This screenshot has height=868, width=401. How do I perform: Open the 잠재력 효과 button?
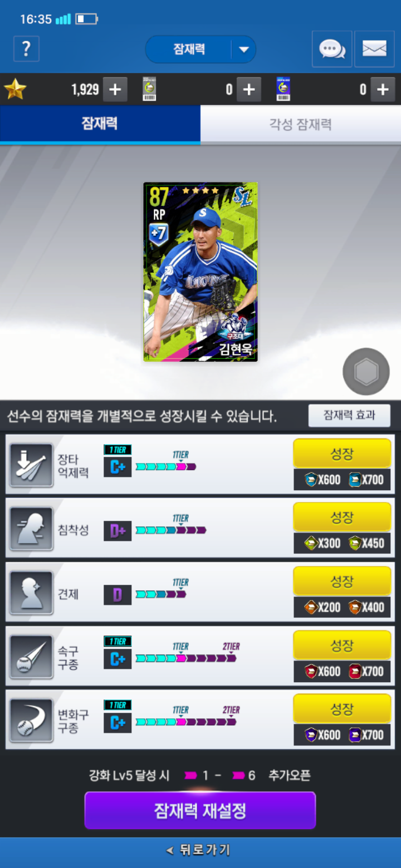(x=349, y=415)
